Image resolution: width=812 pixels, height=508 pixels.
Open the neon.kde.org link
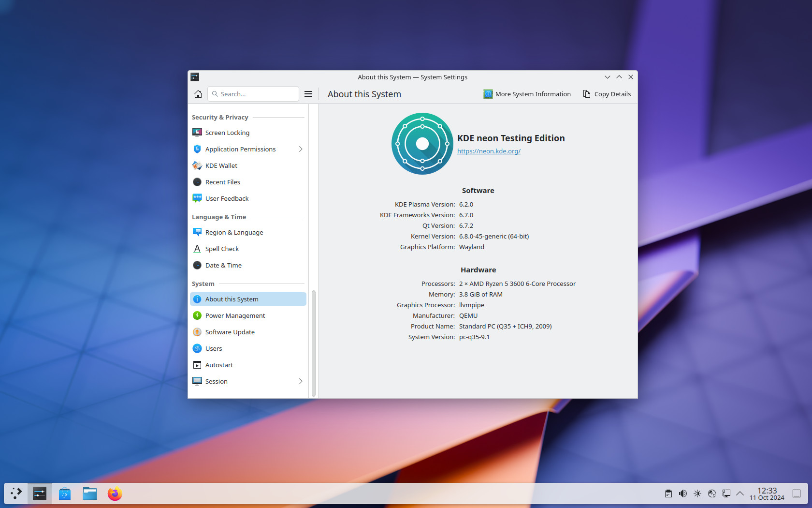(489, 151)
